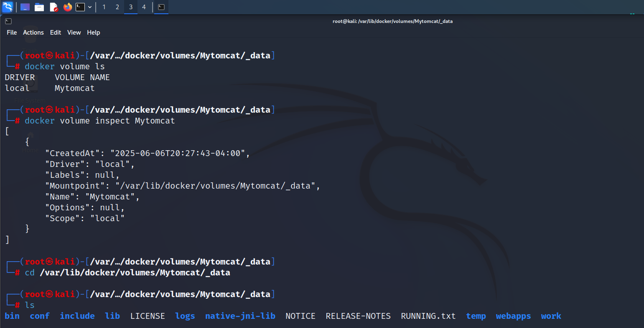
Task: Switch to workspace 1
Action: coord(104,7)
